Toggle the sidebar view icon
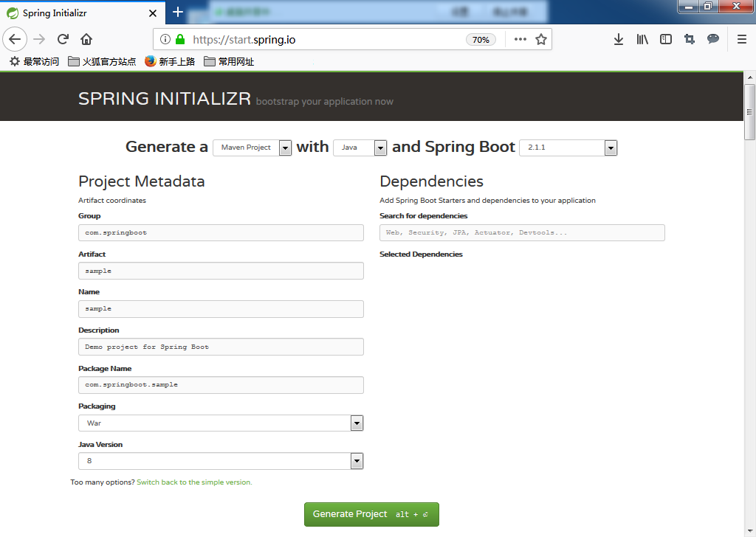This screenshot has height=537, width=756. click(x=666, y=39)
